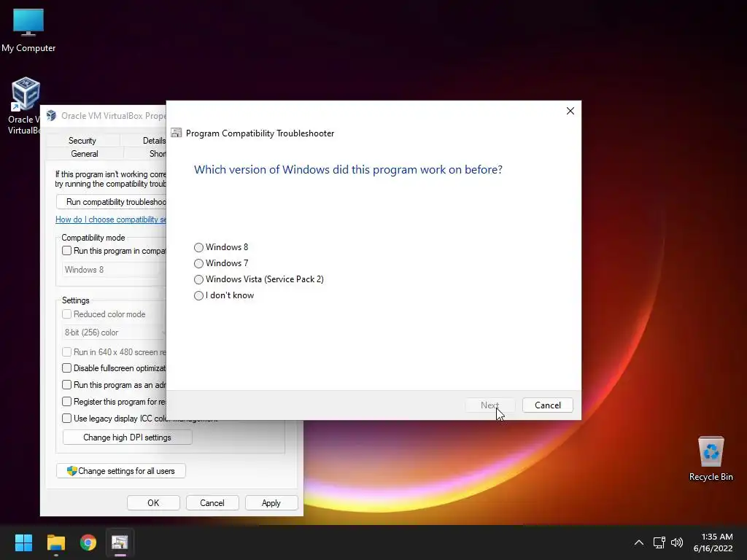Click the 'Settings' group label
The height and width of the screenshot is (560, 747).
click(75, 300)
